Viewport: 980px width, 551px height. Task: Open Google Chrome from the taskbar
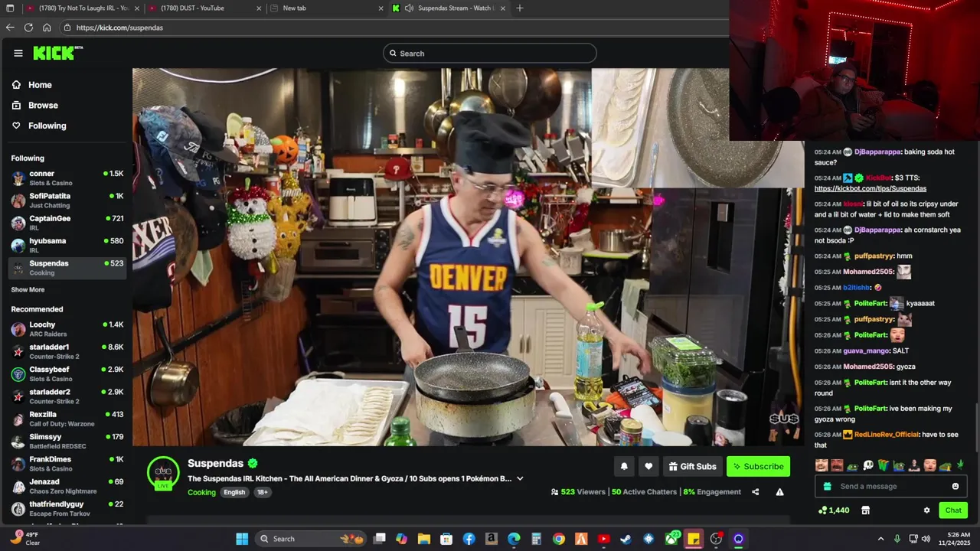[x=559, y=539]
